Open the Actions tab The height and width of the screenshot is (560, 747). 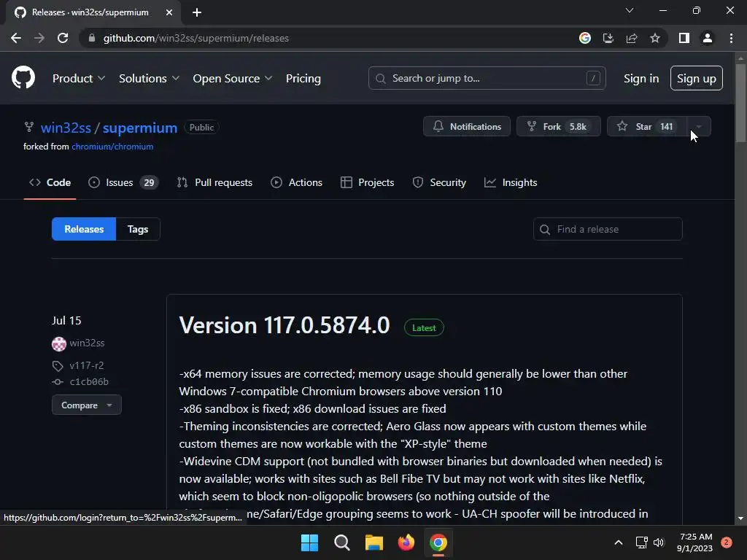pyautogui.click(x=296, y=182)
